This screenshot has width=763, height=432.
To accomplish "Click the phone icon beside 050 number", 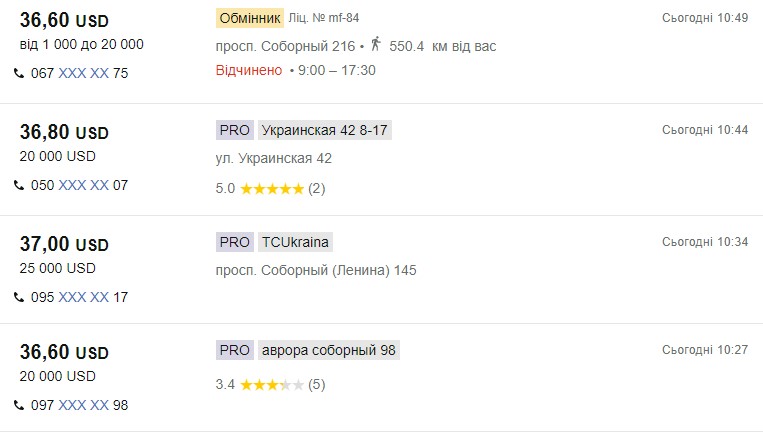I will (19, 185).
